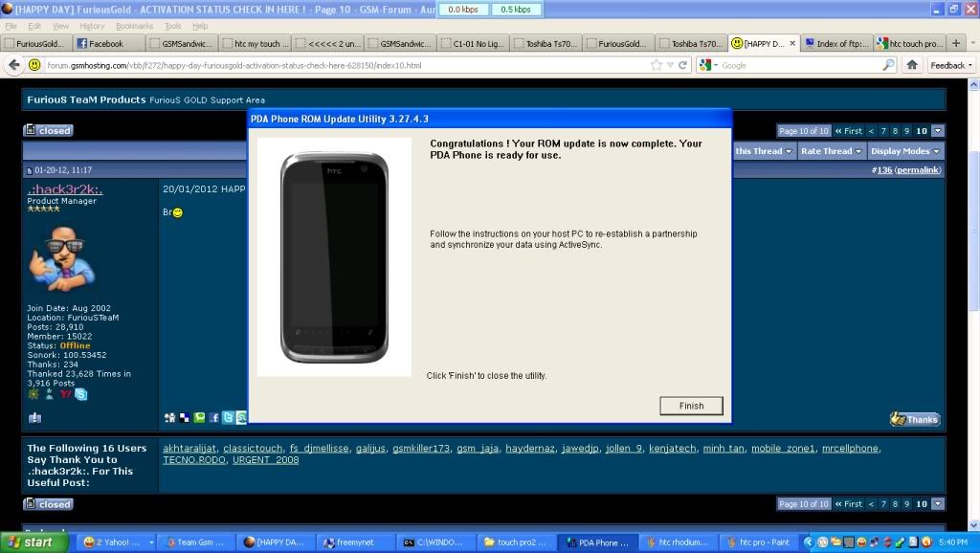Reload the page using the refresh icon

pyautogui.click(x=682, y=65)
